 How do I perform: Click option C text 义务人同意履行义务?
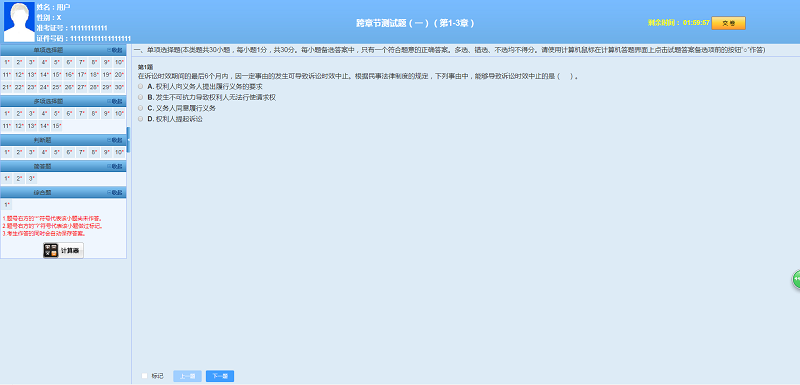point(186,108)
